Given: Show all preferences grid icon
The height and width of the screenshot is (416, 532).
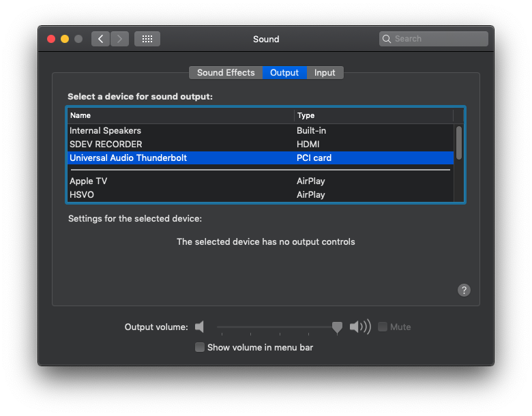Looking at the screenshot, I should point(147,39).
